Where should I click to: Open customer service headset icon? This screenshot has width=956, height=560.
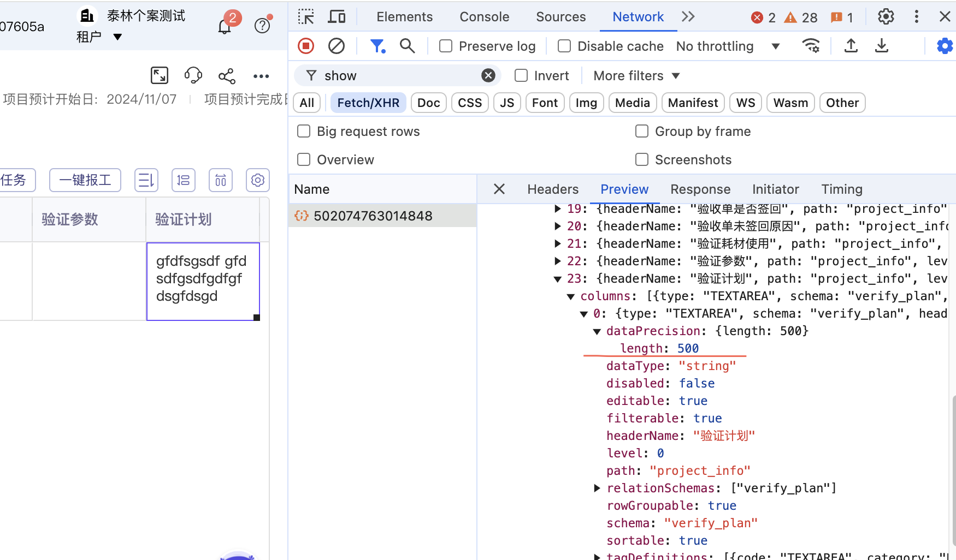[x=193, y=75]
